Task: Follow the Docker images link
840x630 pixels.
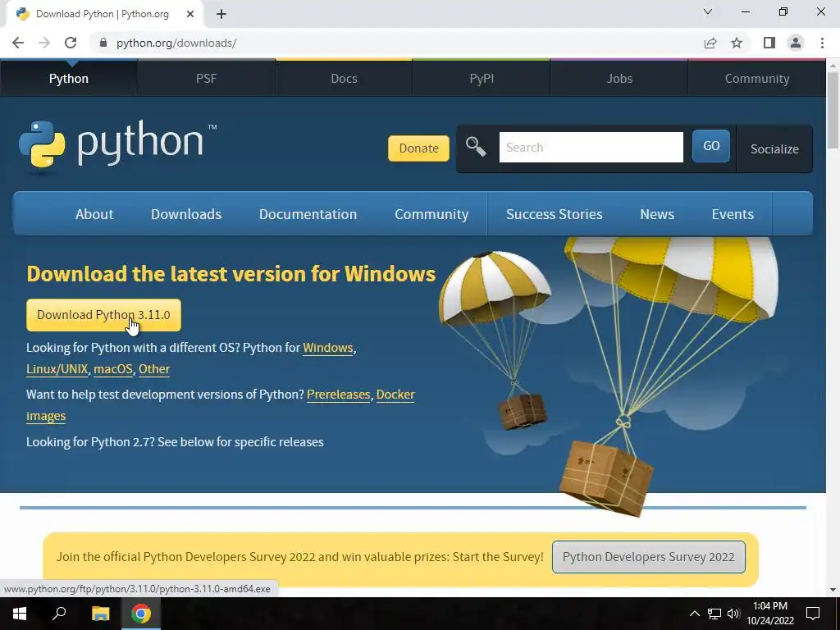Action: [x=395, y=395]
